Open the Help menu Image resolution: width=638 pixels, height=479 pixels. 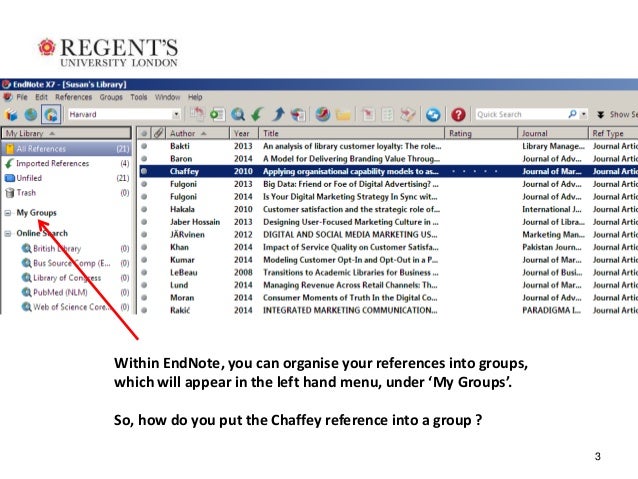(195, 97)
